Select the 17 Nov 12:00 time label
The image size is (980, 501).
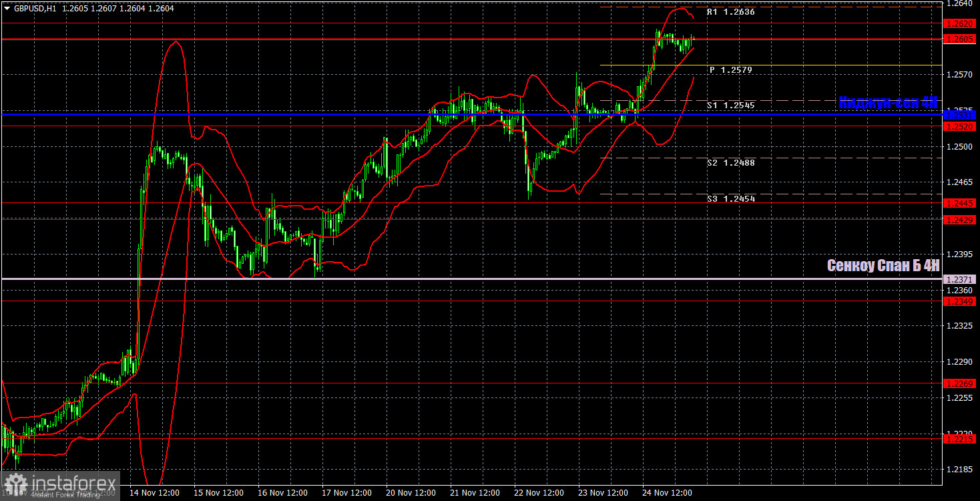point(346,493)
